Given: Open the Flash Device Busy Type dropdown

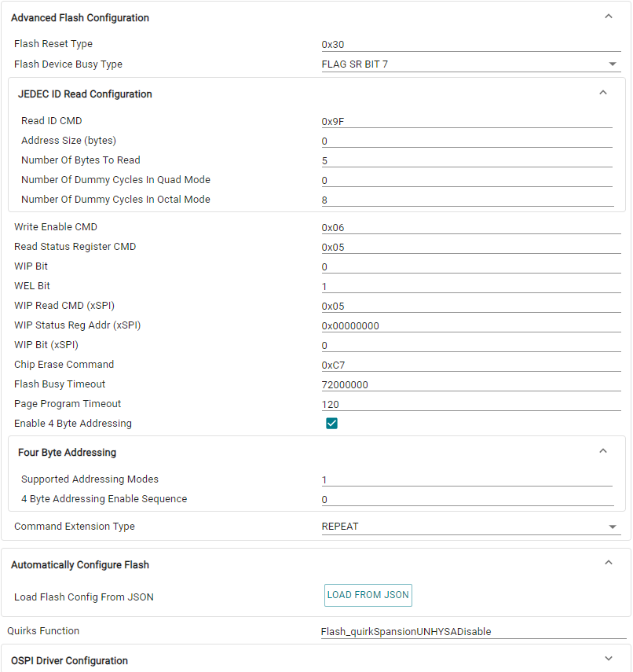Looking at the screenshot, I should 471,64.
